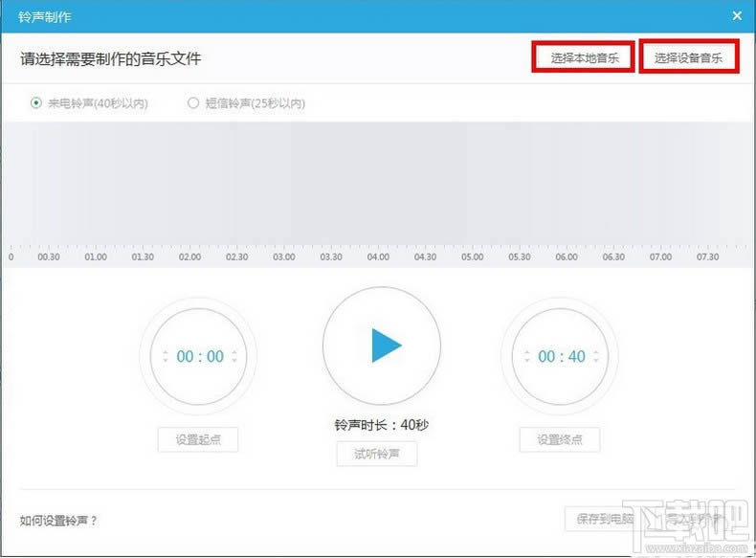The width and height of the screenshot is (756, 558).
Task: Click the 00.30 mark on the timeline
Action: pos(49,257)
